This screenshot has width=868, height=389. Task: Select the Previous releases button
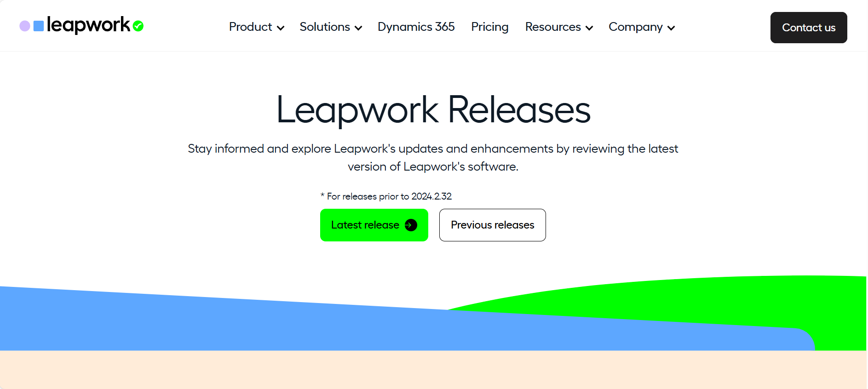coord(492,225)
